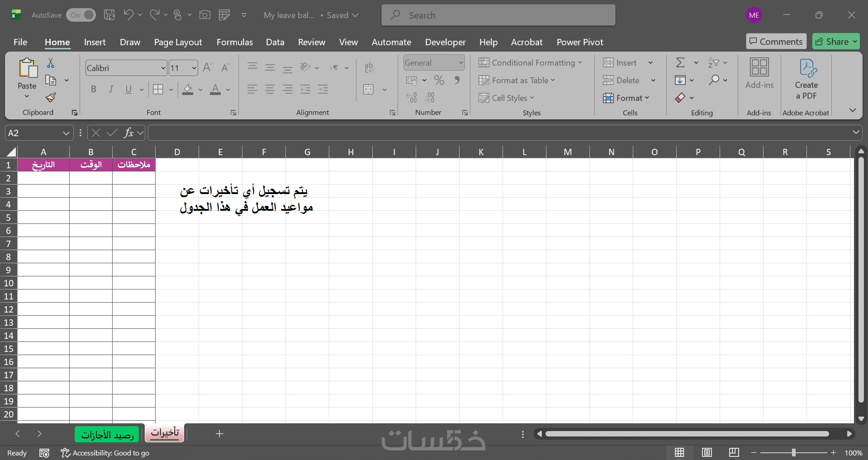Apply Merge & Center to cells

(x=369, y=89)
